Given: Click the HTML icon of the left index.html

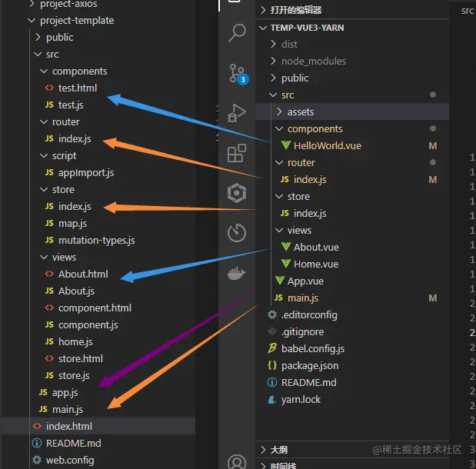Looking at the screenshot, I should coord(37,426).
